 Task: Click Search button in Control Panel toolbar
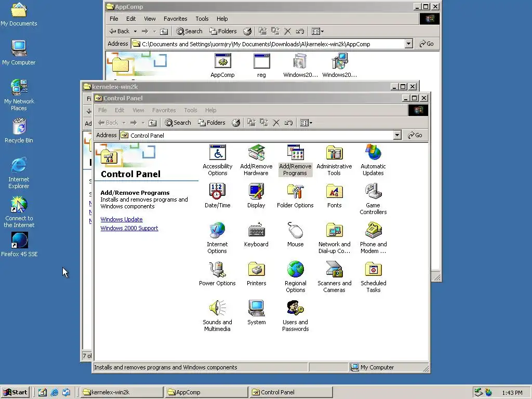click(x=178, y=123)
